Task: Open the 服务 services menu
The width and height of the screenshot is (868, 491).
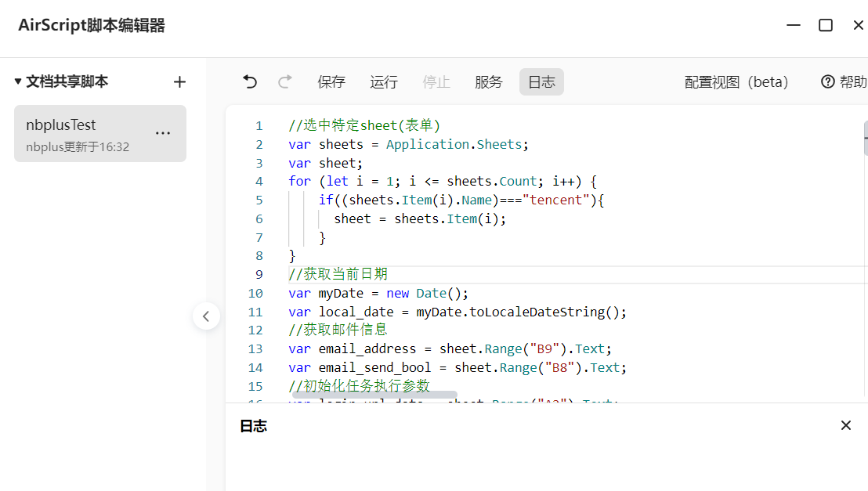Action: pos(489,81)
